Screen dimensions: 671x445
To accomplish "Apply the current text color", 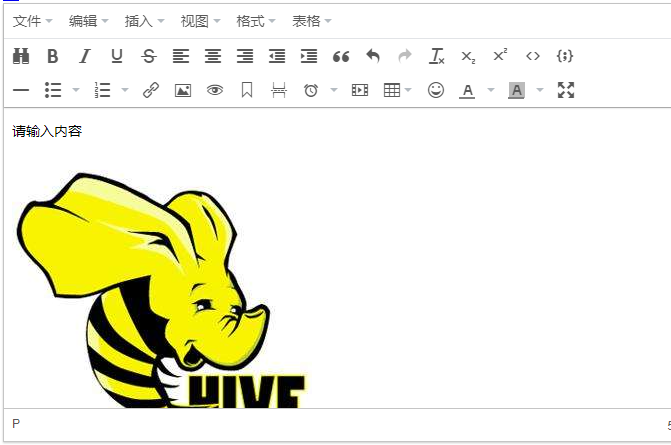I will tap(467, 90).
